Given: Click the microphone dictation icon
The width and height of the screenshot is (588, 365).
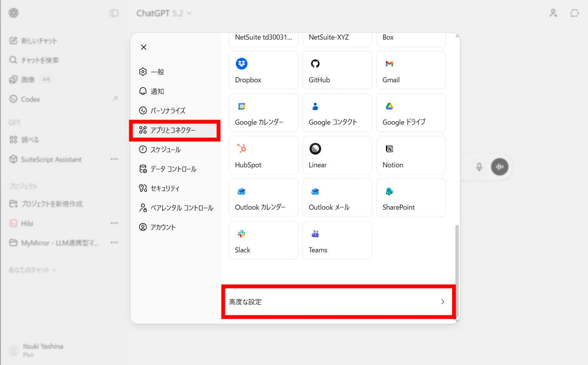Looking at the screenshot, I should (x=479, y=167).
